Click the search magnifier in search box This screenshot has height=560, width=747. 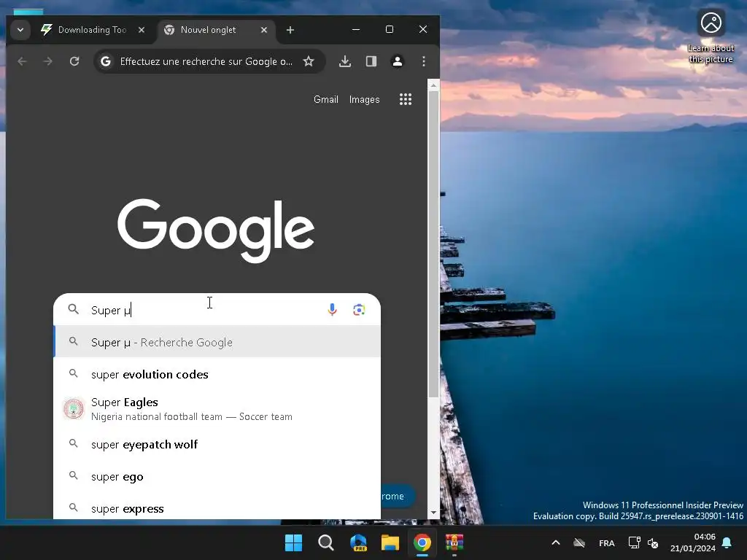pos(74,309)
